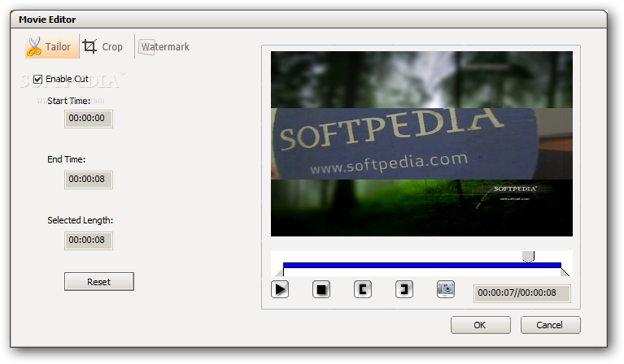Uncheck the Enable Cut checkbox
This screenshot has height=364, width=624.
[x=37, y=79]
